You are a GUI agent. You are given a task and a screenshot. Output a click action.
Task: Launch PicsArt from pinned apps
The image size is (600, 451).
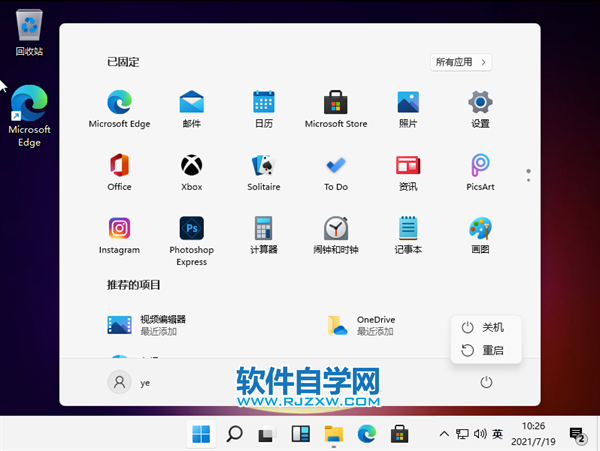pos(480,168)
